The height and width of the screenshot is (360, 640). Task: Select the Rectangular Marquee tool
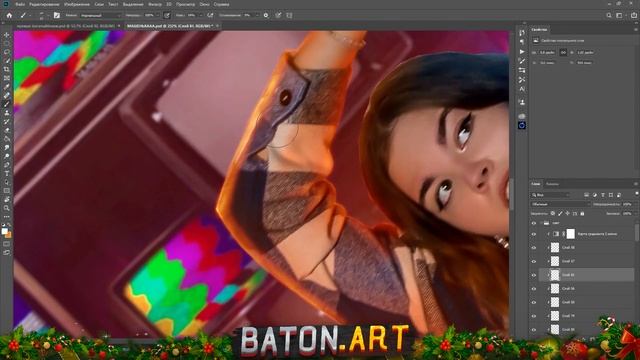[7, 44]
